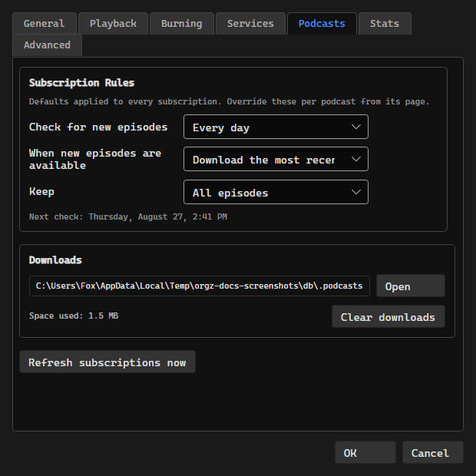The height and width of the screenshot is (476, 476).
Task: Open the Stats tab
Action: (x=385, y=23)
